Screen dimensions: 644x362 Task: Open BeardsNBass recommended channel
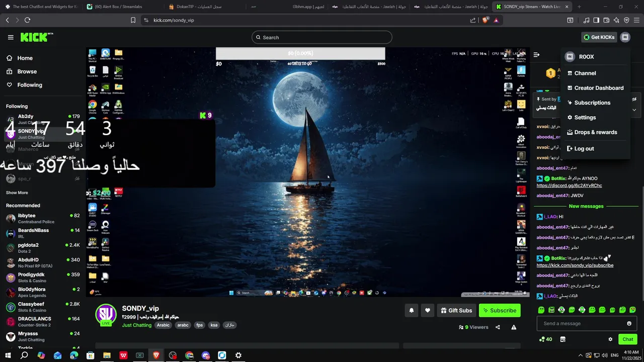click(43, 233)
